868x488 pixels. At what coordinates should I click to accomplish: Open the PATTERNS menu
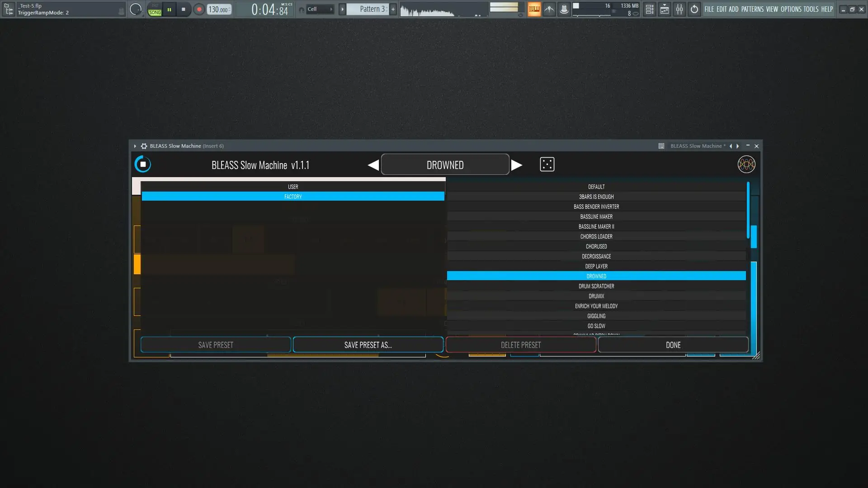pyautogui.click(x=752, y=9)
